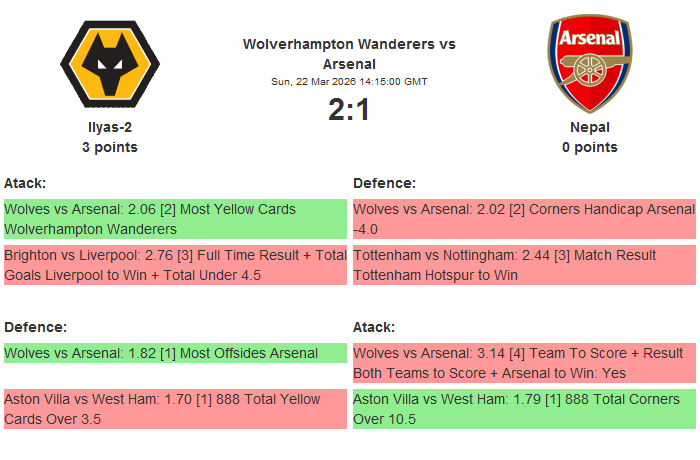The width and height of the screenshot is (700, 460).
Task: Click the top-right Defence heading
Action: (384, 183)
